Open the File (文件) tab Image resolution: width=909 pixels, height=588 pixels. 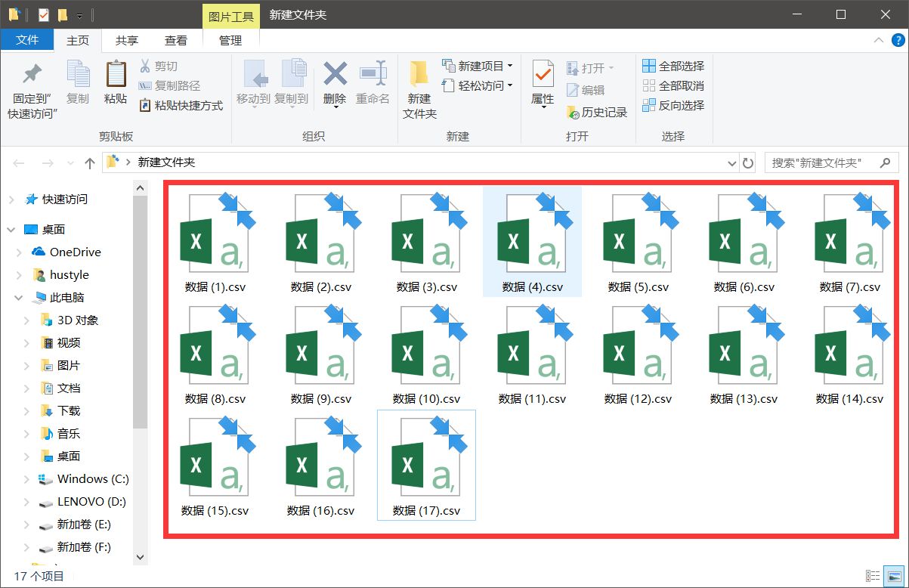coord(27,40)
